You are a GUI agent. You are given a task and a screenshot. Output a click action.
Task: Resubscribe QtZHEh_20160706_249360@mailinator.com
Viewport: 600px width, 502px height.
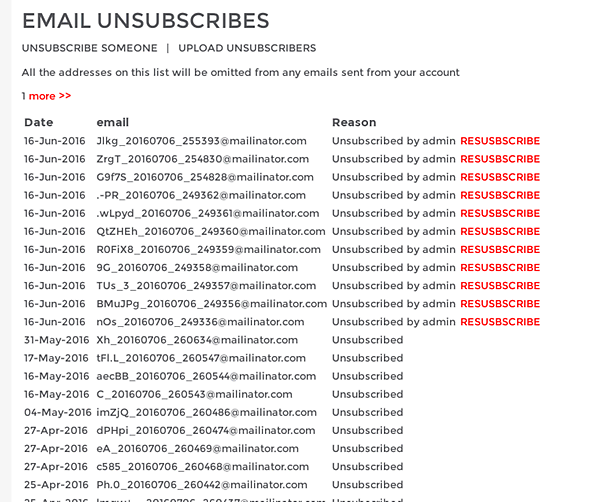pos(500,231)
